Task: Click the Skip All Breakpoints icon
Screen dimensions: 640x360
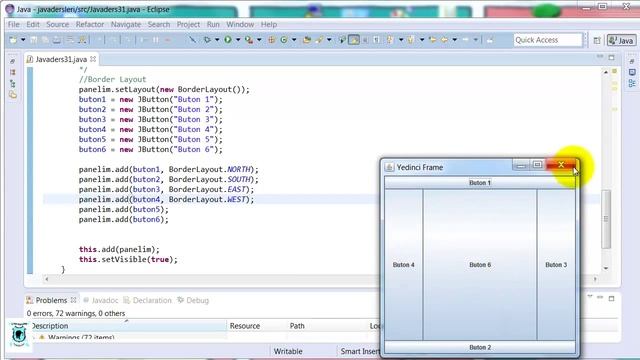Action: pos(192,40)
